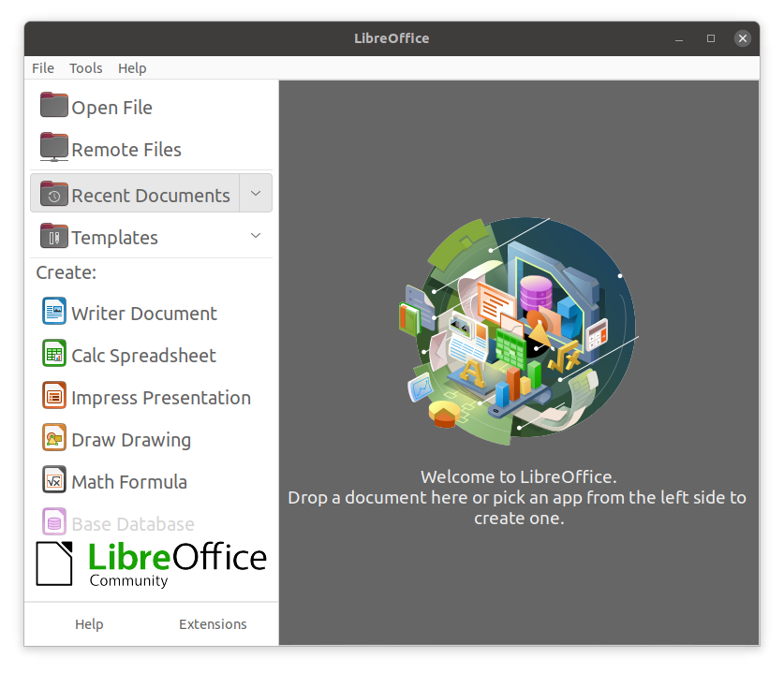Click the Base Database icon
Image resolution: width=784 pixels, height=673 pixels.
54,521
